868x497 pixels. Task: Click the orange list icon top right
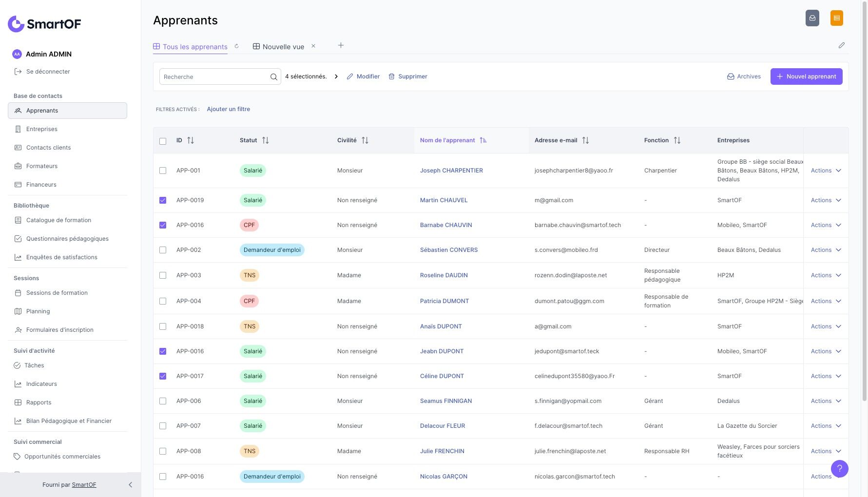pos(836,18)
